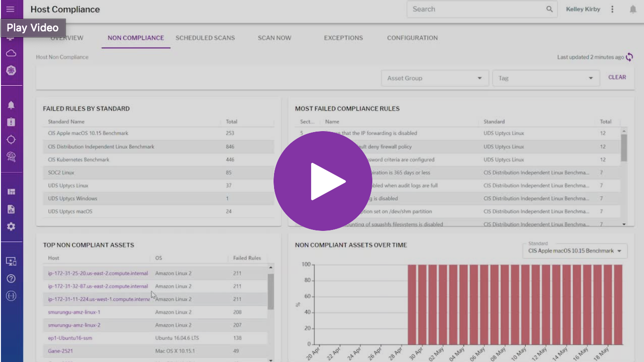Open host ip-172-31-32-87.us-east-2.compute.internal
Image resolution: width=644 pixels, height=362 pixels.
[x=98, y=286]
